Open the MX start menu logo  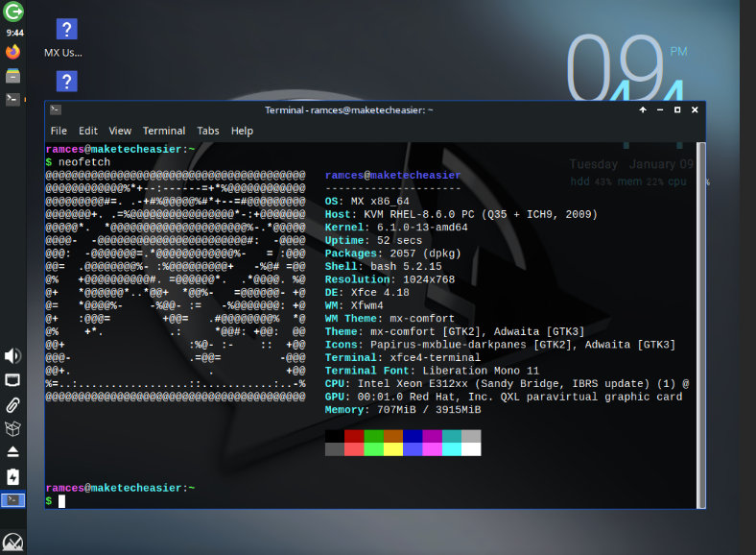(13, 542)
